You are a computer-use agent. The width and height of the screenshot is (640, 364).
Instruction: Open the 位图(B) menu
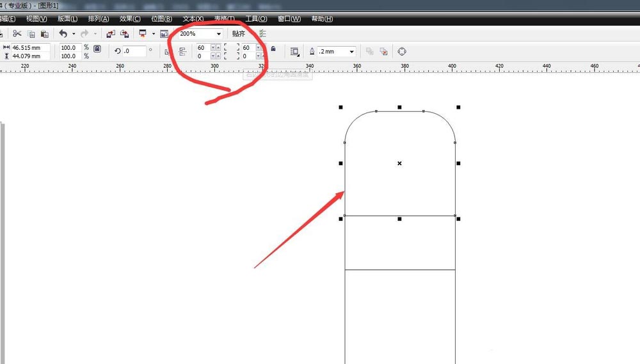pyautogui.click(x=162, y=19)
